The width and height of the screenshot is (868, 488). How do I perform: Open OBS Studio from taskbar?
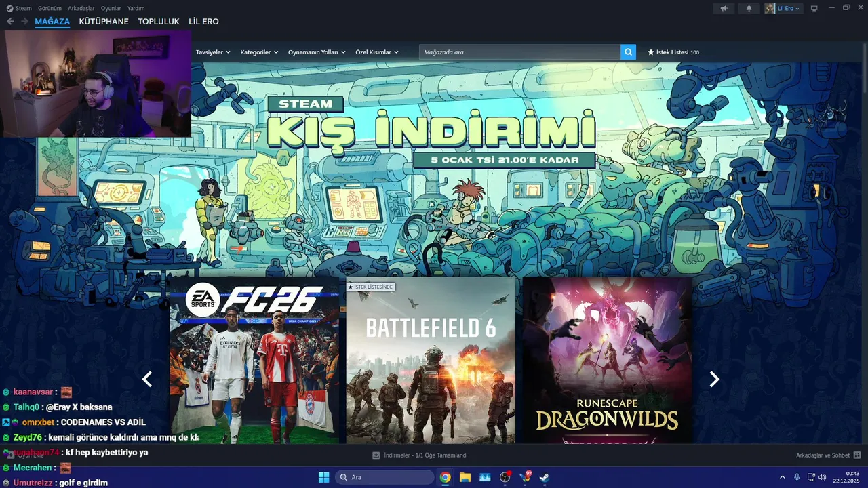[505, 477]
